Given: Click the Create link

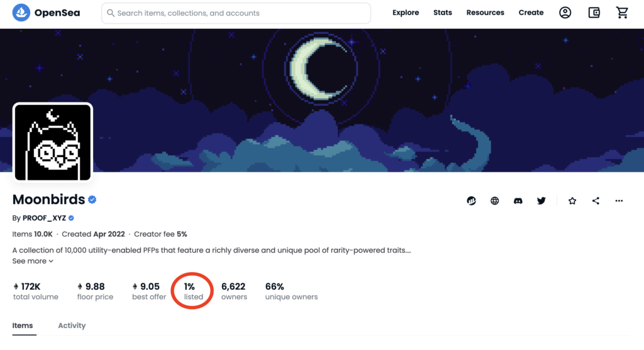Looking at the screenshot, I should 531,13.
